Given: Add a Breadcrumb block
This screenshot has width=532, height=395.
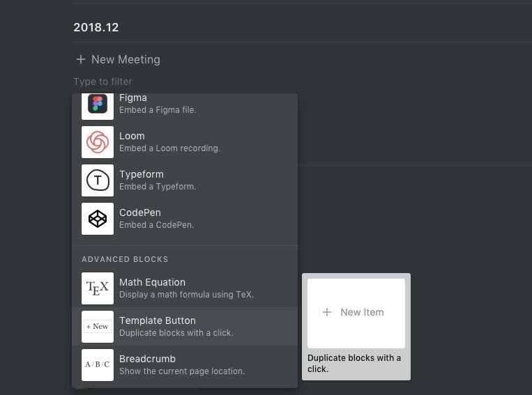Looking at the screenshot, I should tap(185, 365).
